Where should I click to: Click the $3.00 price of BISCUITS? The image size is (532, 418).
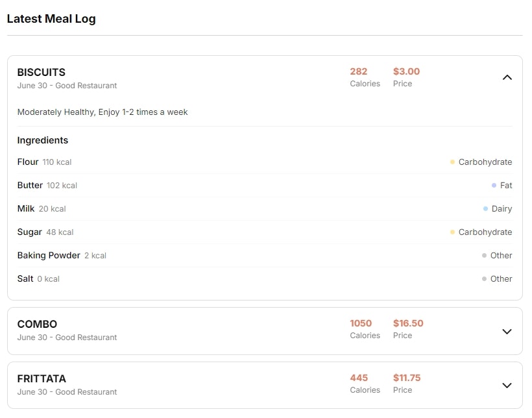coord(406,71)
